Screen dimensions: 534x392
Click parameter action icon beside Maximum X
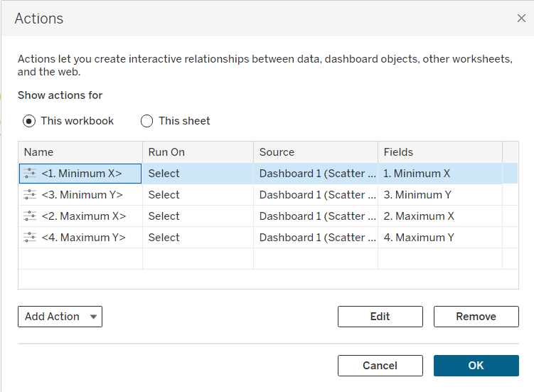point(29,216)
